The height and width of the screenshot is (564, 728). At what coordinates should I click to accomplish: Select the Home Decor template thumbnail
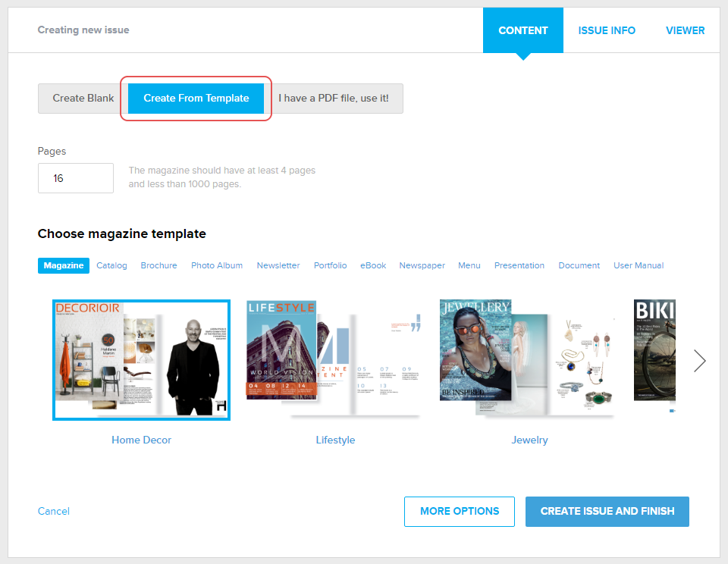141,360
